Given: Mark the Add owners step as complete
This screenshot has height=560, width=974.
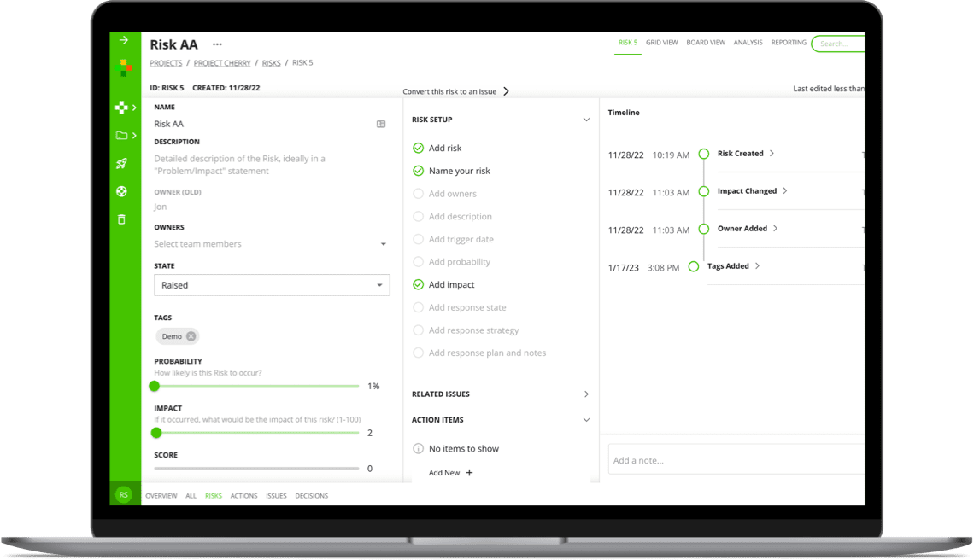Looking at the screenshot, I should coord(418,194).
